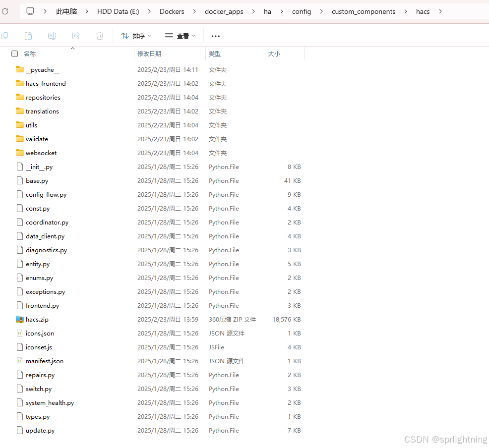The height and width of the screenshot is (448, 489).
Task: Click the rename icon in toolbar
Action: (52, 36)
